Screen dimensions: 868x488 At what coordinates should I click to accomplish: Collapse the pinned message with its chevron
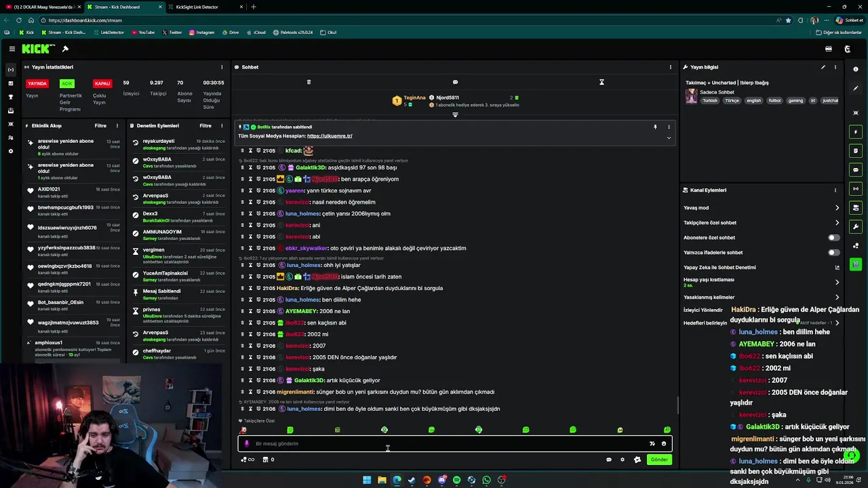tap(669, 138)
